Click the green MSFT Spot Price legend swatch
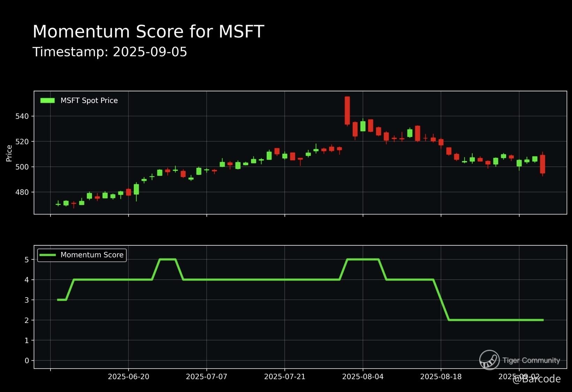The image size is (572, 392). [48, 100]
